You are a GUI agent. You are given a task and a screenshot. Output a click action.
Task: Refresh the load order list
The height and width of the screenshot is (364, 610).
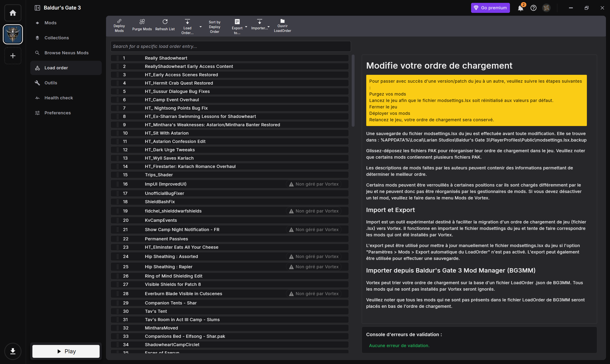click(165, 25)
